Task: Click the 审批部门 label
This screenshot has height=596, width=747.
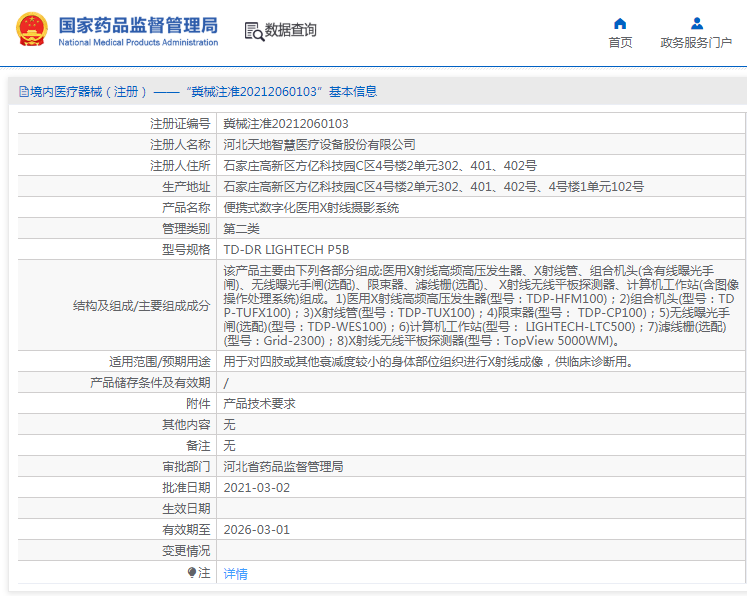Action: tap(186, 467)
